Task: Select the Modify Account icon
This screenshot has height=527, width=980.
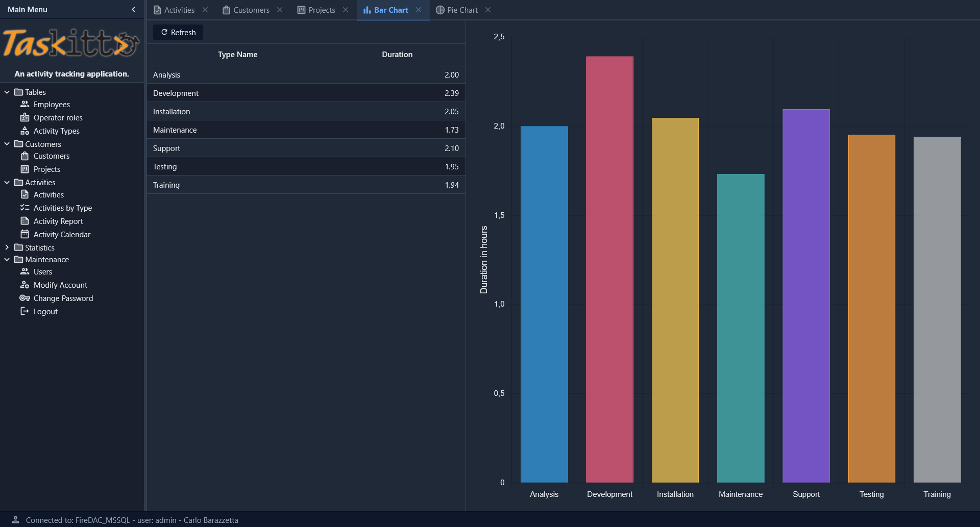Action: pyautogui.click(x=25, y=285)
